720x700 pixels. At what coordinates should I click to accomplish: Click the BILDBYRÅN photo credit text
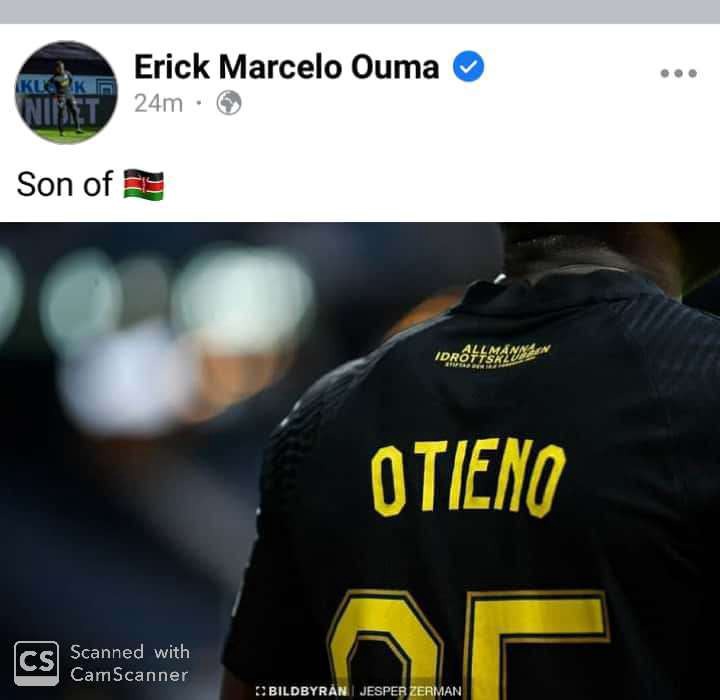(307, 691)
